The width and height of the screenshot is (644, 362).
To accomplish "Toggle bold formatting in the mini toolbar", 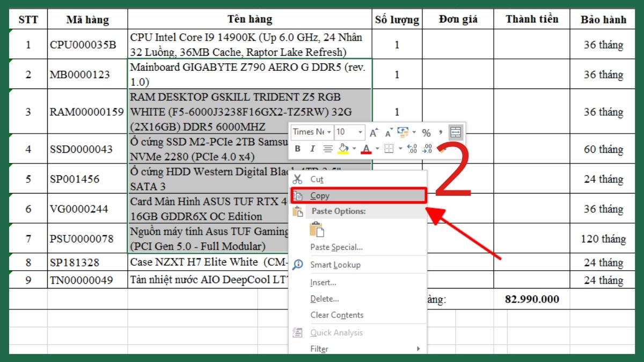I will (x=298, y=149).
